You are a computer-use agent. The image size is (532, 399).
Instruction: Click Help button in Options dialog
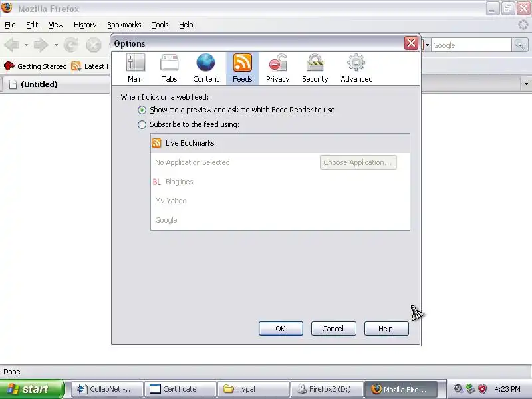pyautogui.click(x=386, y=329)
